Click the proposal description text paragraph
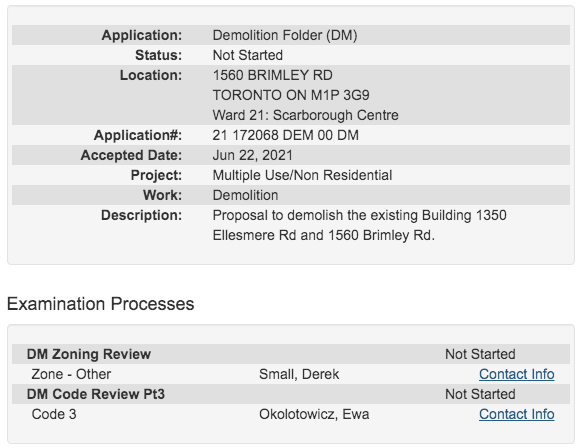This screenshot has width=580, height=448. click(360, 225)
